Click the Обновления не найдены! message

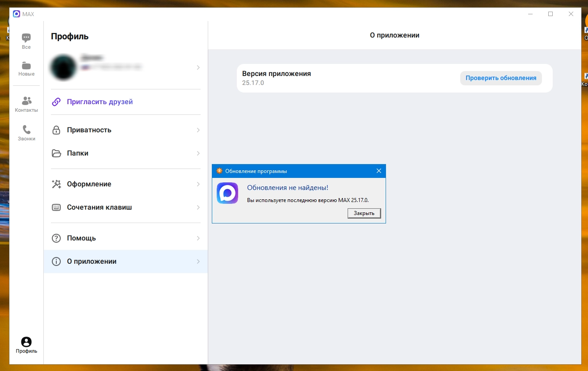coord(288,188)
